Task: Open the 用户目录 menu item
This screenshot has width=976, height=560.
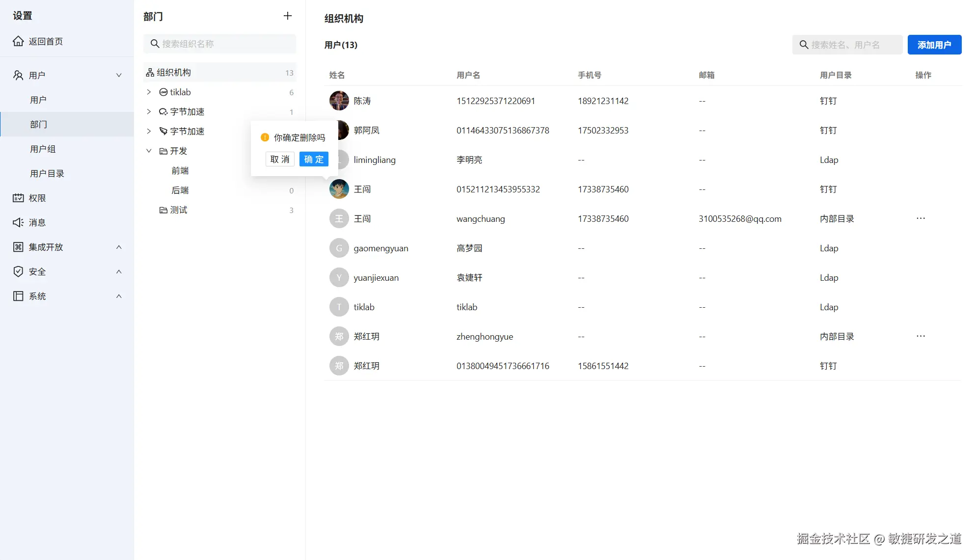Action: [x=47, y=173]
